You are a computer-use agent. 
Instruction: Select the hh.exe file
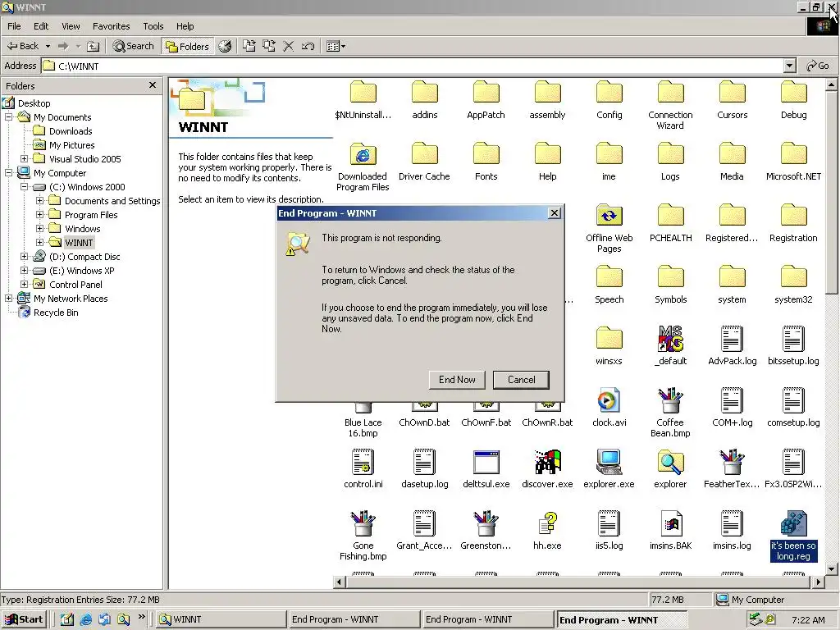coord(547,531)
